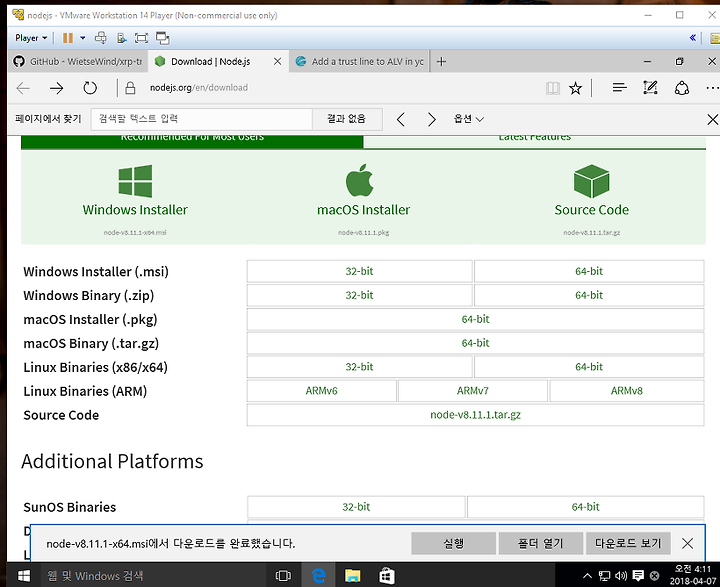Open the Action Center notifications icon

[638, 576]
